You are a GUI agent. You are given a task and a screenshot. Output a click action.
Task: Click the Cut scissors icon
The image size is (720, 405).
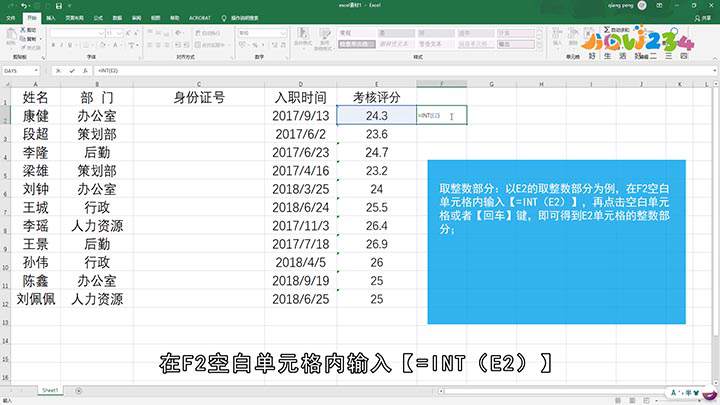23,30
